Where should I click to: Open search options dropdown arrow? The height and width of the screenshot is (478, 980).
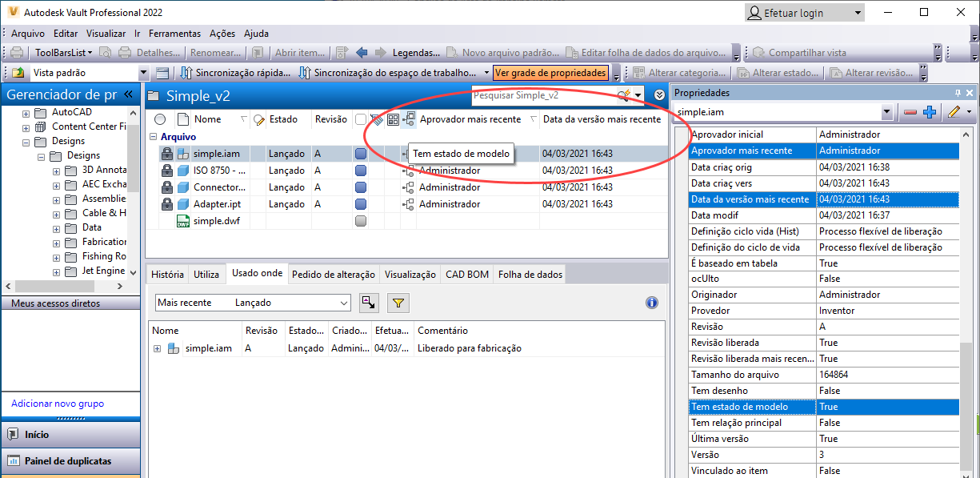coord(638,95)
